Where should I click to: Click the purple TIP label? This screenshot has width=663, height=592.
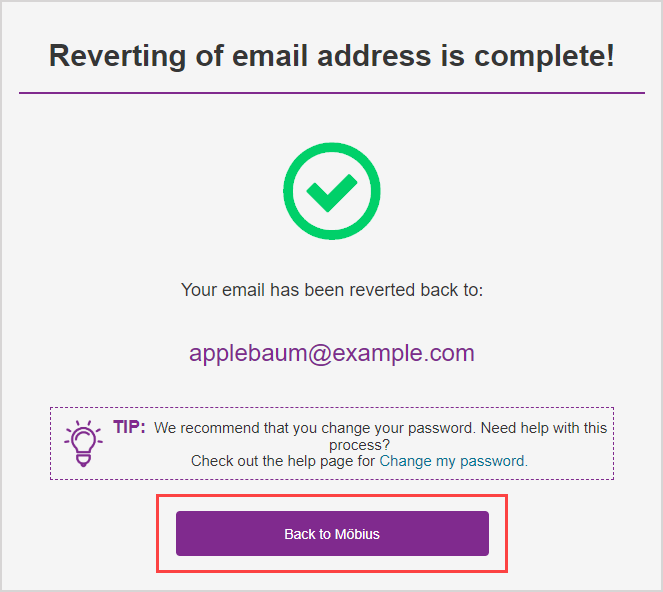point(129,427)
